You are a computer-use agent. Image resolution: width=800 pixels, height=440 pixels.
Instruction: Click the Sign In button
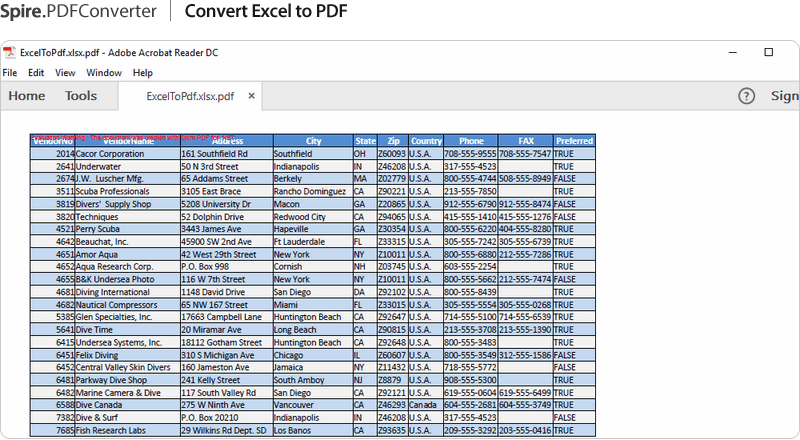[785, 96]
